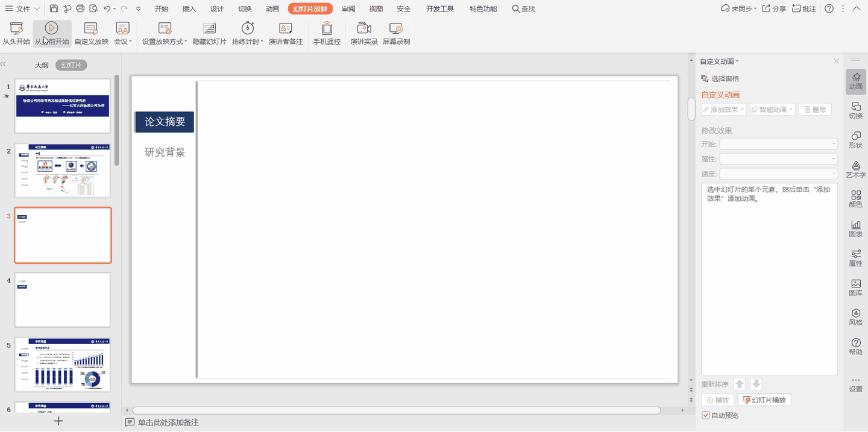Select slide 1 thumbnail
The image size is (868, 432).
63,105
